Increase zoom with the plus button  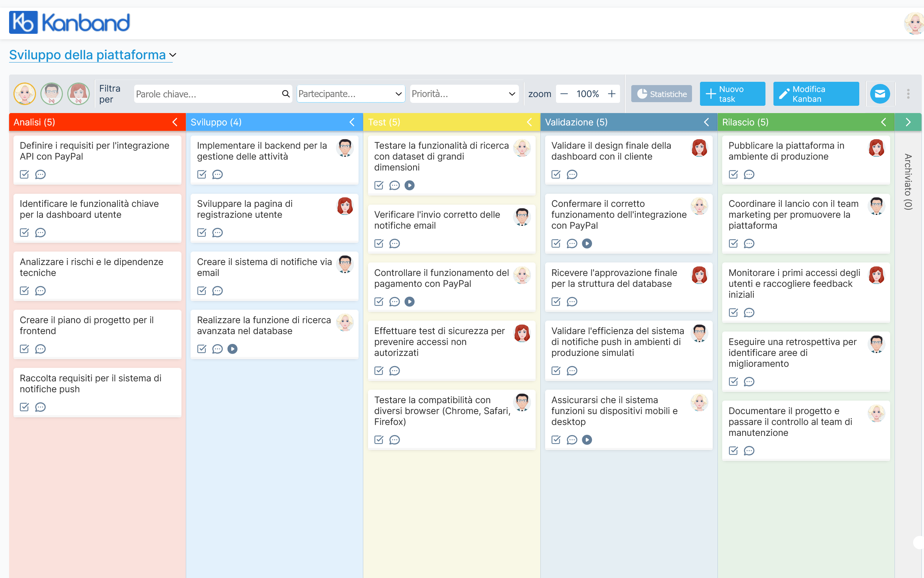[x=612, y=94]
